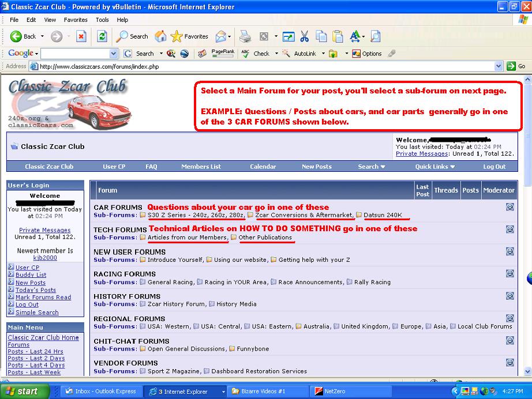
Task: Click the blue globe icon on Google toolbar
Action: click(x=184, y=54)
